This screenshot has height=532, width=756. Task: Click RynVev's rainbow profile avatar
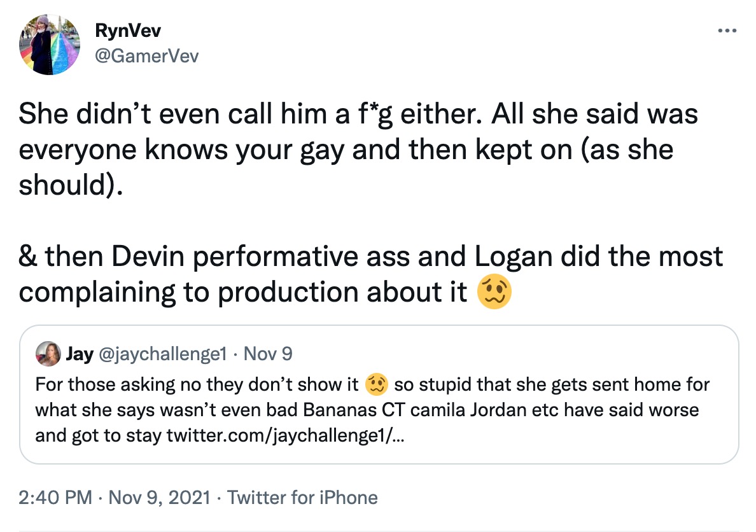pyautogui.click(x=50, y=45)
